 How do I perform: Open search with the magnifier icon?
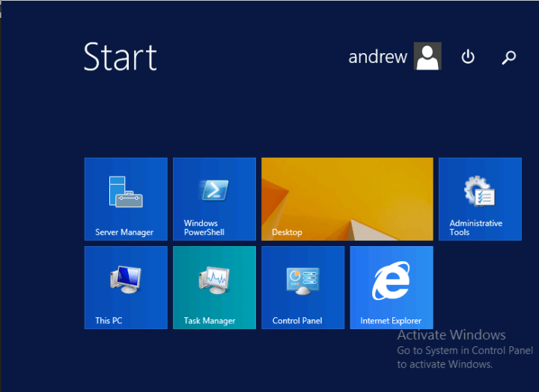[x=509, y=57]
